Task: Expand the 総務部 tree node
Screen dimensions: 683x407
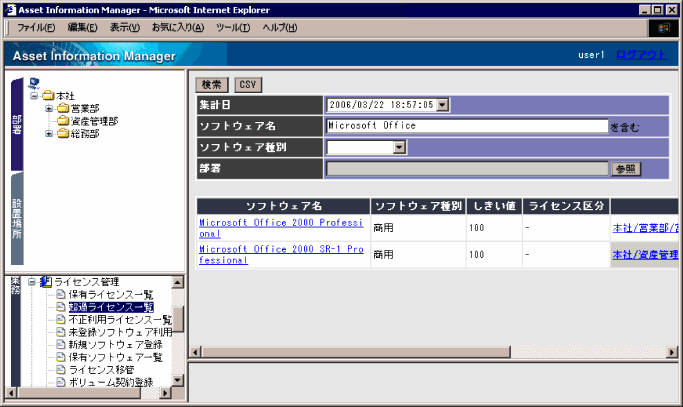Action: pos(49,133)
